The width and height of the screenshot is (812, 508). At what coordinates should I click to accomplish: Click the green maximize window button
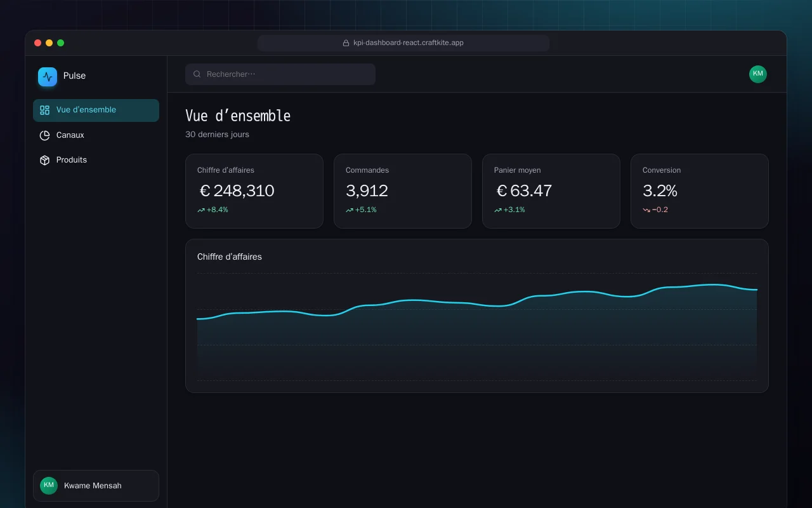point(61,43)
